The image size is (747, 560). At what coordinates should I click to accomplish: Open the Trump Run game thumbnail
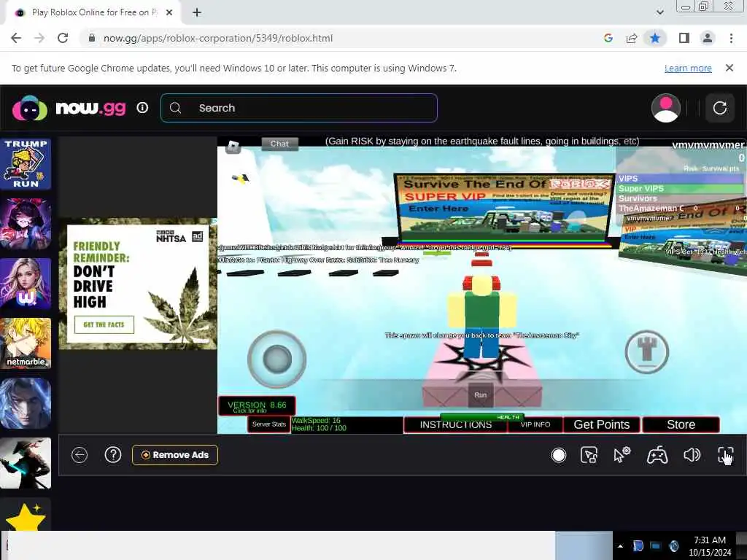coord(26,164)
